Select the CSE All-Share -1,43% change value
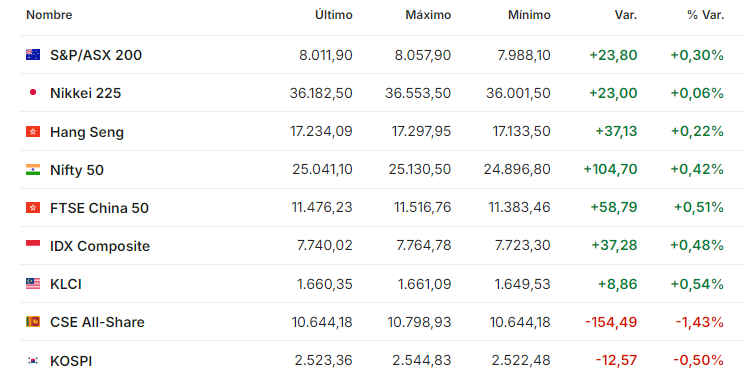 click(x=699, y=322)
